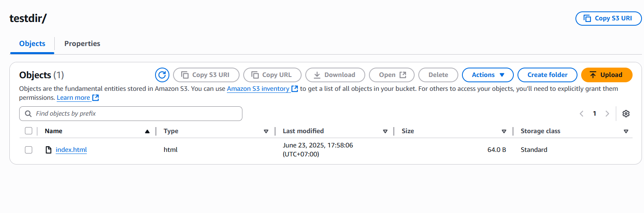Click the search magnifier icon
Viewport: 644px width, 213px height.
(x=28, y=114)
